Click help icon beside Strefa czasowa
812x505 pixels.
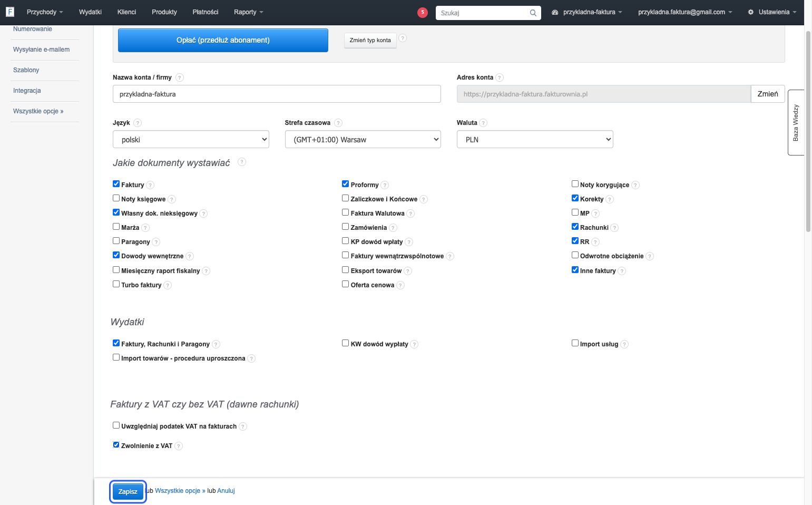coord(338,123)
